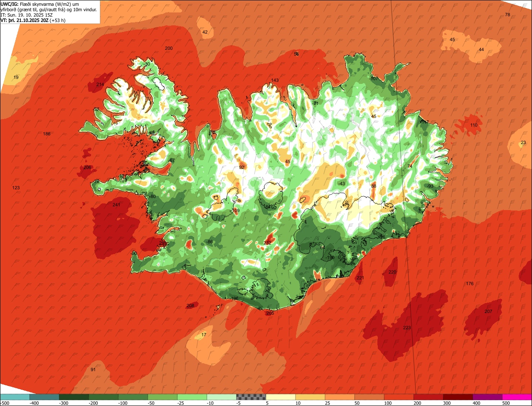Click the map value '196'
Screen dimensions: 532x406
(x=235, y=299)
